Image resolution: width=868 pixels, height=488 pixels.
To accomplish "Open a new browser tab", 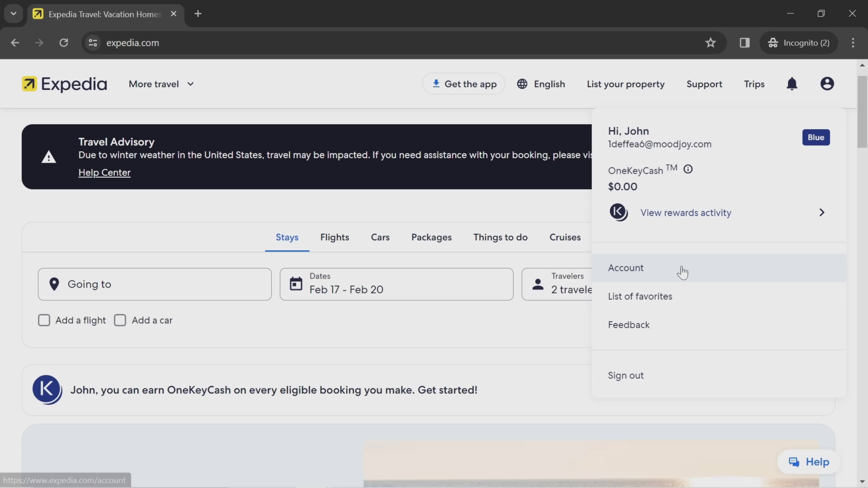I will point(198,14).
